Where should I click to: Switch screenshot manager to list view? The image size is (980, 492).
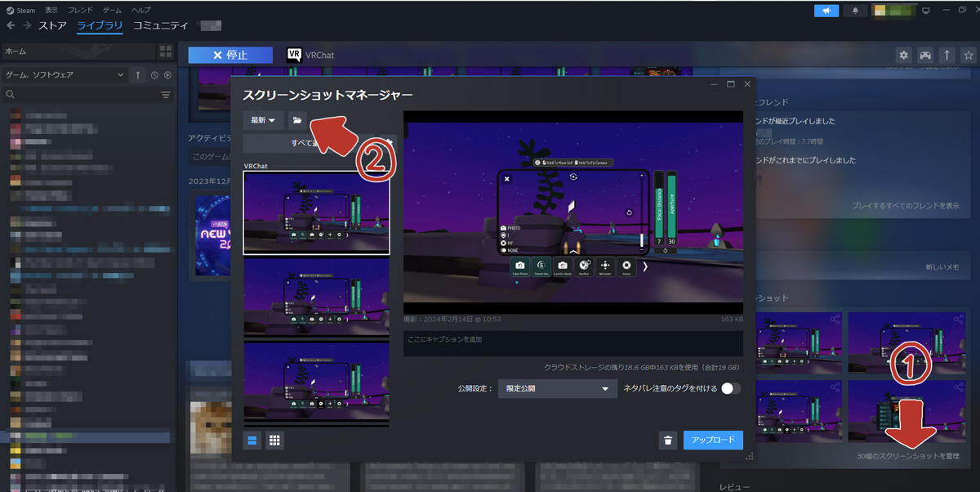[x=252, y=441]
